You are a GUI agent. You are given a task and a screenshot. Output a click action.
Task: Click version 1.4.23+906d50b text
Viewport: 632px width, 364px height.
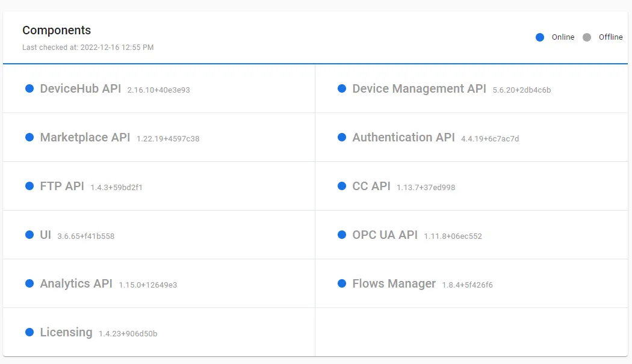[128, 334]
